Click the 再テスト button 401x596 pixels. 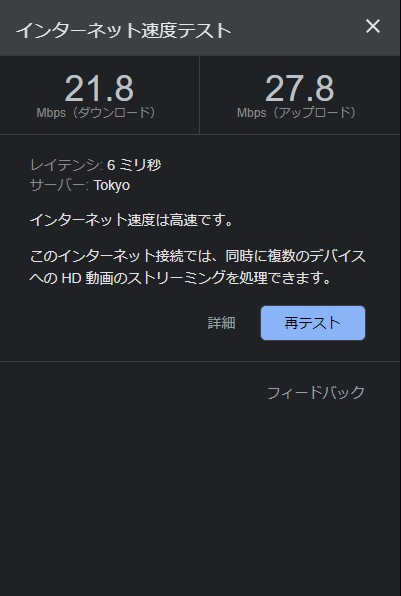[x=313, y=323]
